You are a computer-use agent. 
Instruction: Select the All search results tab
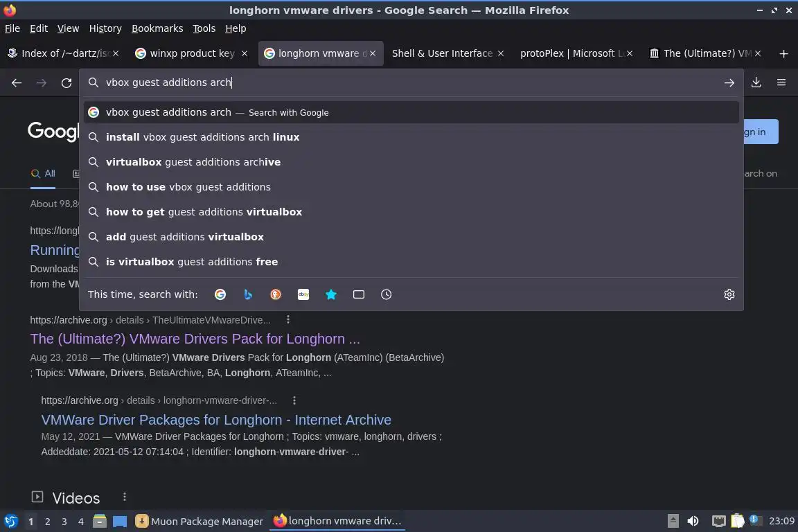pos(43,174)
